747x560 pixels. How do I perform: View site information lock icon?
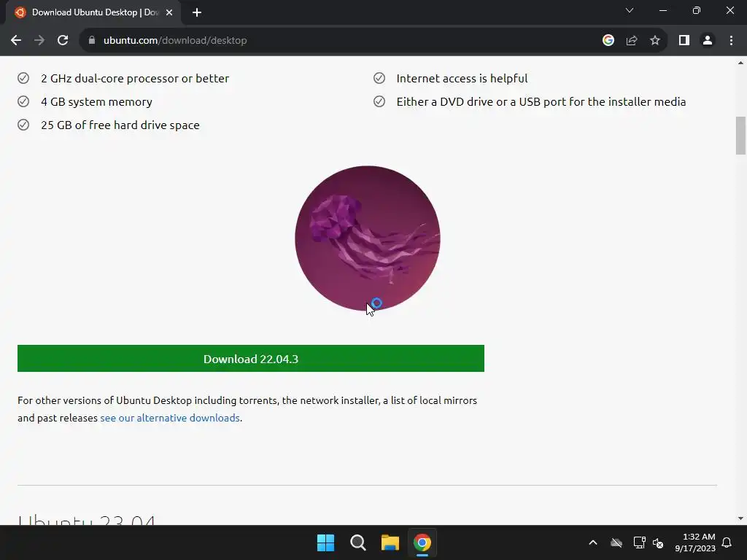coord(92,41)
